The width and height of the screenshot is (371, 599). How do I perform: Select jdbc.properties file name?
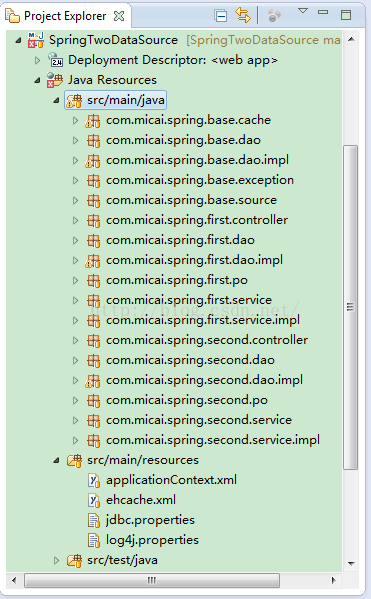(151, 520)
